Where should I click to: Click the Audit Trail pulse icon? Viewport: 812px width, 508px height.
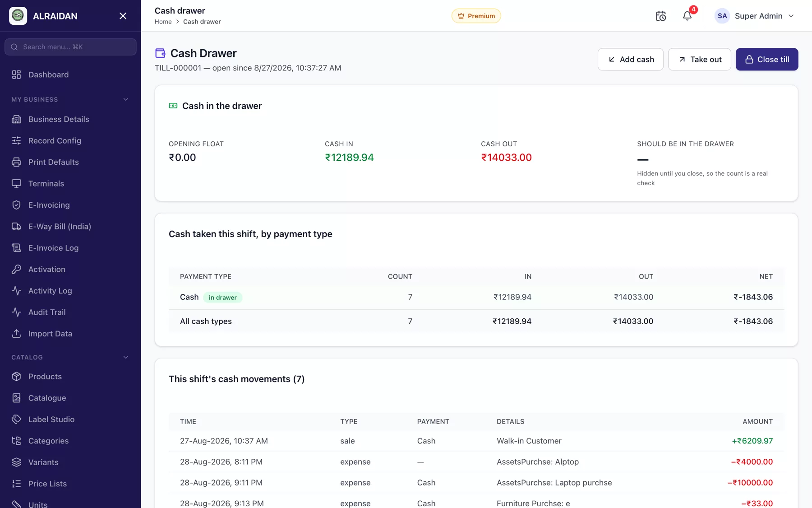(17, 312)
